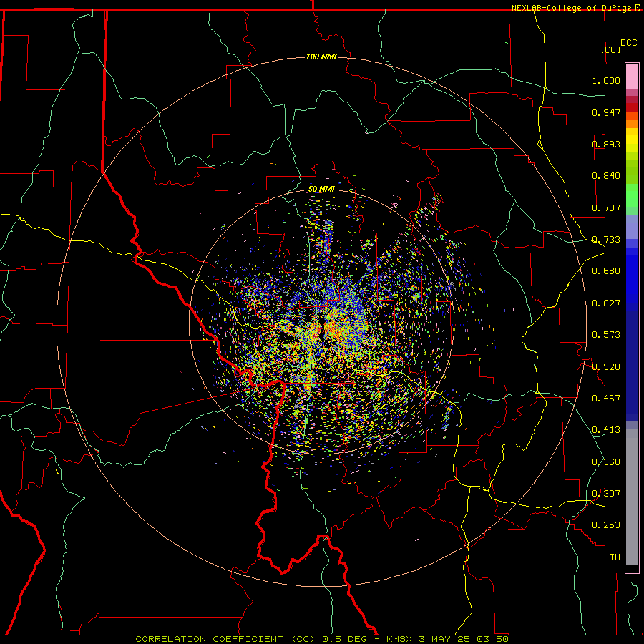
Task: Click the 0.680 scale value
Action: 606,271
